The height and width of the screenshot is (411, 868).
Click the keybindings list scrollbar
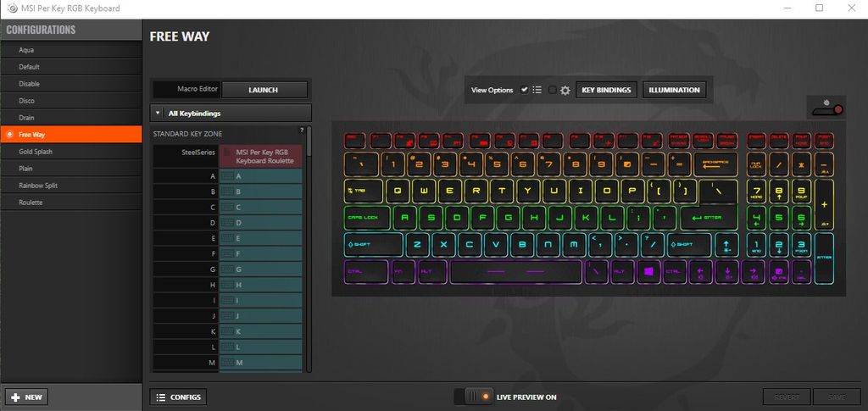tap(309, 141)
